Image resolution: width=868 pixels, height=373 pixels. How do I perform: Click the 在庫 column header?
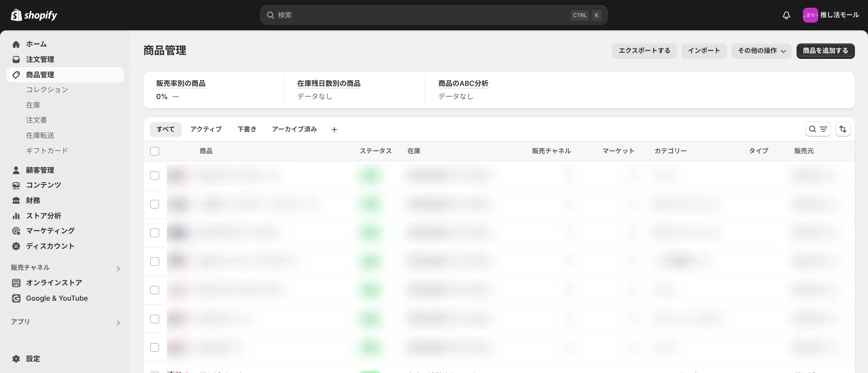414,151
